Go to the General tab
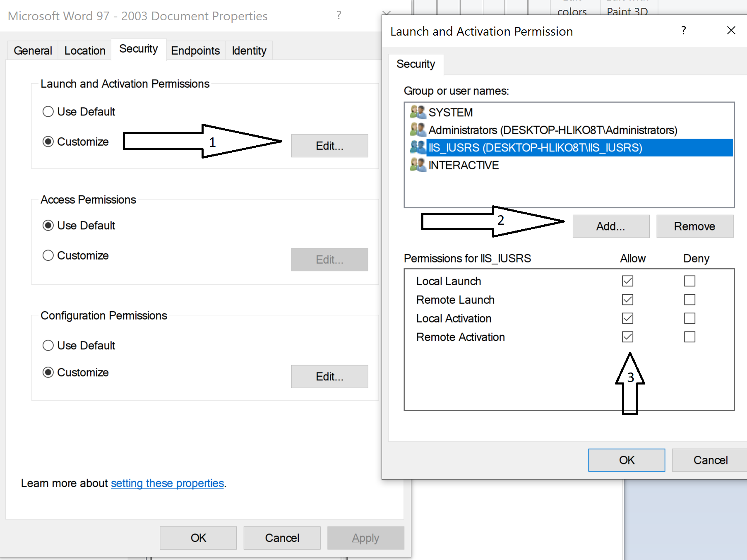The image size is (747, 560). pos(33,50)
